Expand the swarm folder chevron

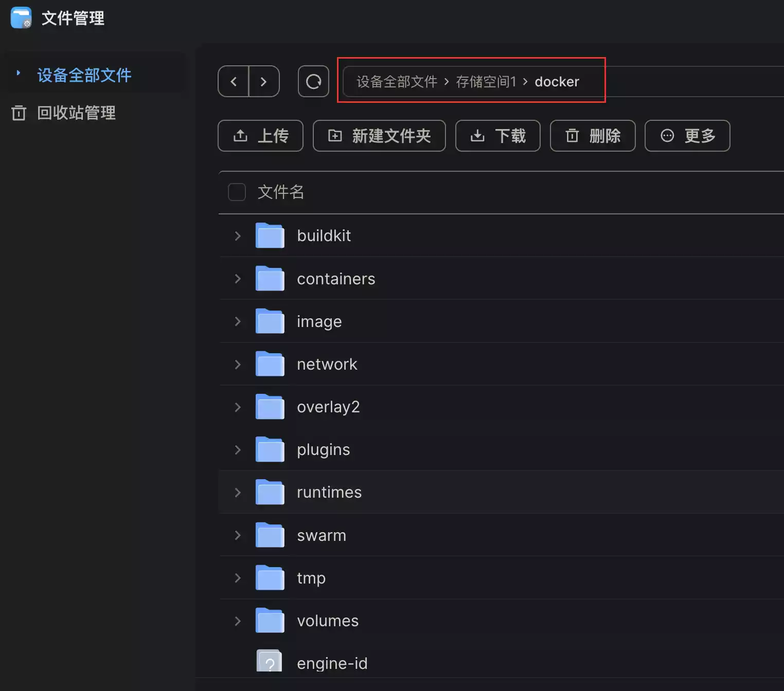[238, 535]
